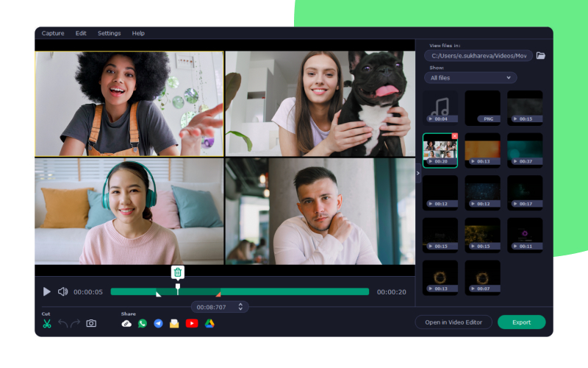The image size is (588, 368).
Task: Undo the last action
Action: pos(63,323)
